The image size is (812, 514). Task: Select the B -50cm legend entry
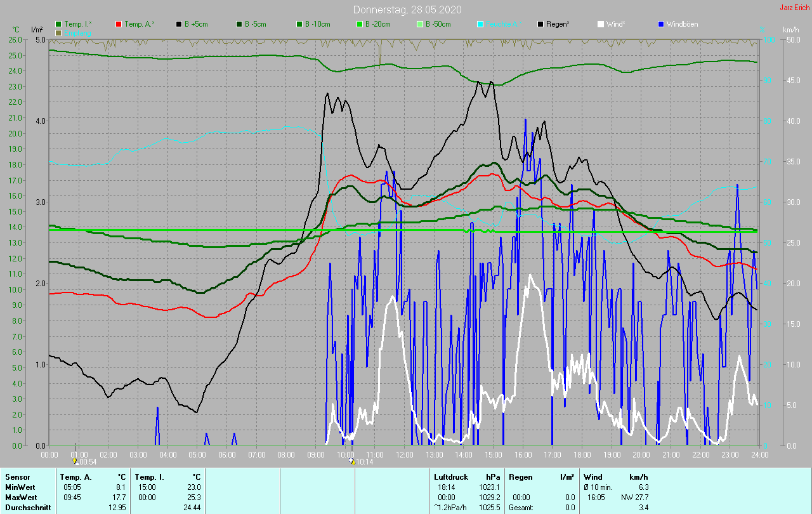438,24
